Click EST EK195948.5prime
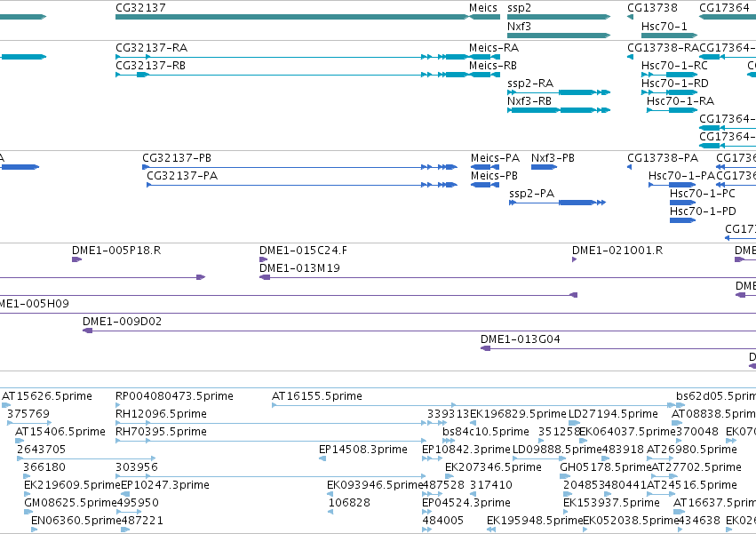756x534 pixels. coord(491,530)
